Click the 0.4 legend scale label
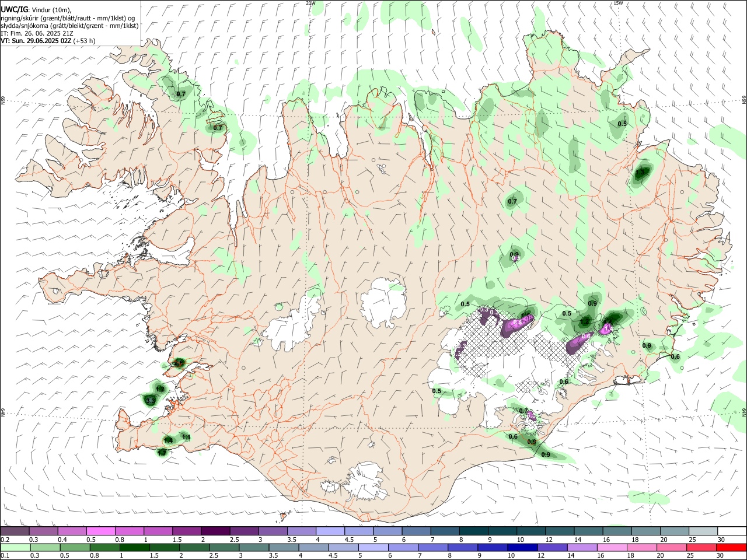Image resolution: width=747 pixels, height=560 pixels. (x=62, y=540)
